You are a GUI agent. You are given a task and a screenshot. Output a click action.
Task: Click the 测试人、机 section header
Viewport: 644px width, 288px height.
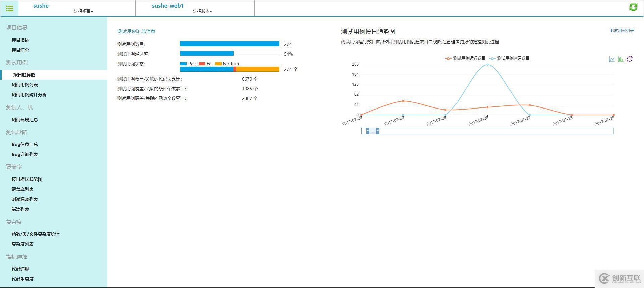click(x=19, y=107)
